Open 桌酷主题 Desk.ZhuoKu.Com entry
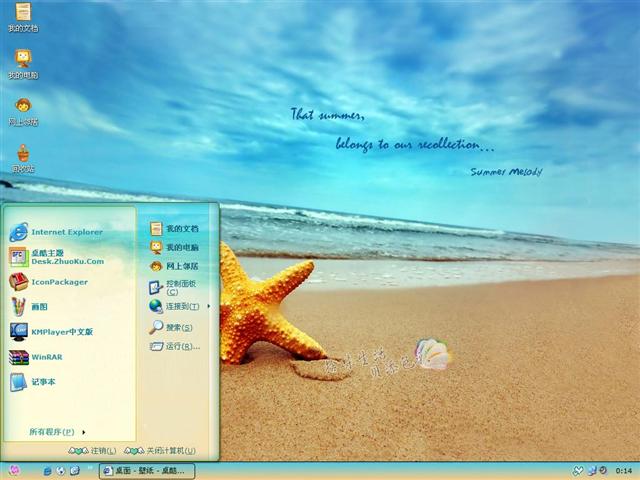Viewport: 640px width, 480px height. click(57, 257)
